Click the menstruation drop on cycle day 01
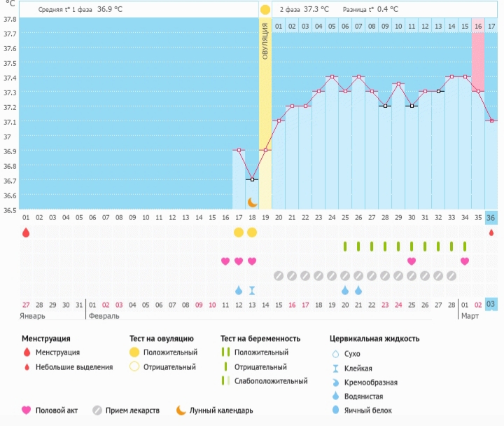The height and width of the screenshot is (426, 504). pos(26,233)
